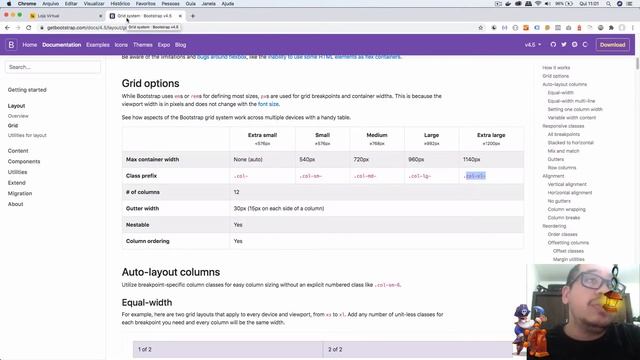The height and width of the screenshot is (360, 640).
Task: Open the Visualizar menu
Action: pyautogui.click(x=94, y=4)
